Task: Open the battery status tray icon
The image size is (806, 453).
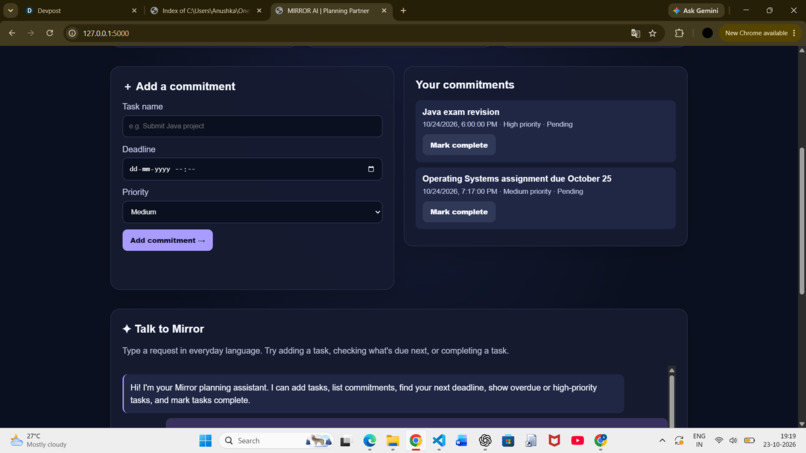Action: (x=749, y=441)
